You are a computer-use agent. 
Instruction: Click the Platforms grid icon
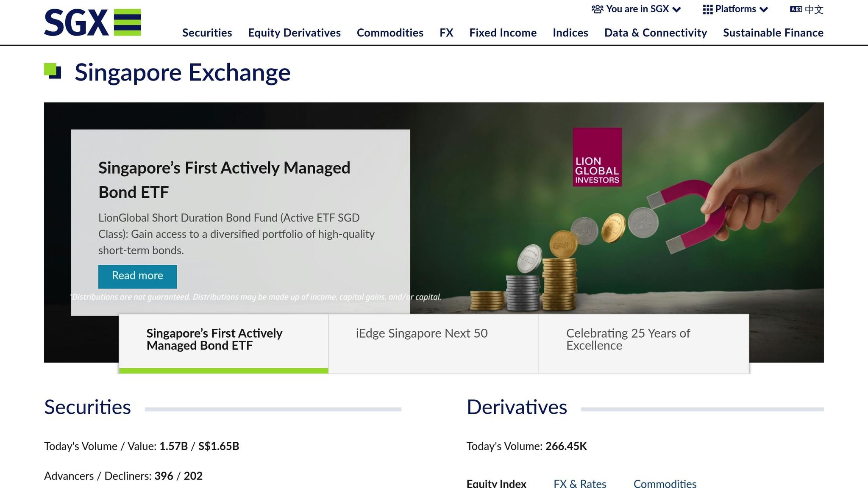707,9
